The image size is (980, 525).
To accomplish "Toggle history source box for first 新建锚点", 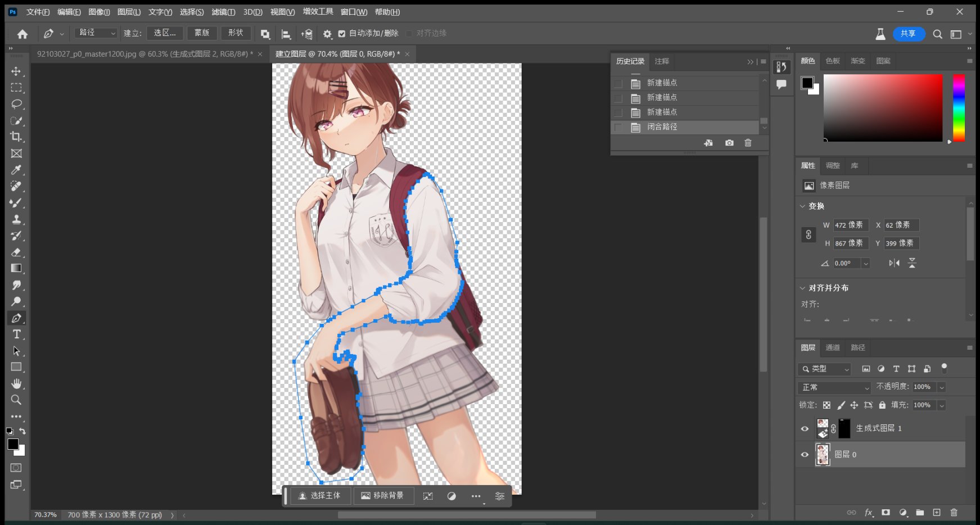I will click(618, 83).
